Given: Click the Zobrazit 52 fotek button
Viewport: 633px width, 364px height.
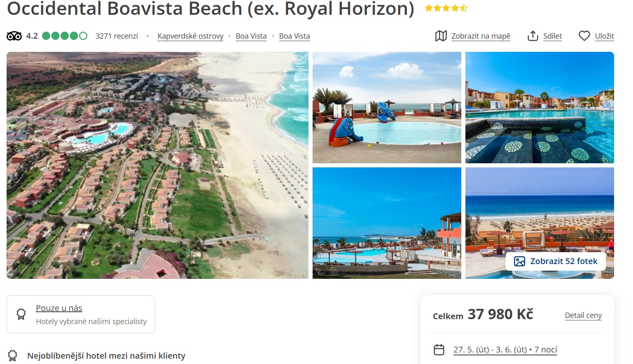Looking at the screenshot, I should [556, 261].
